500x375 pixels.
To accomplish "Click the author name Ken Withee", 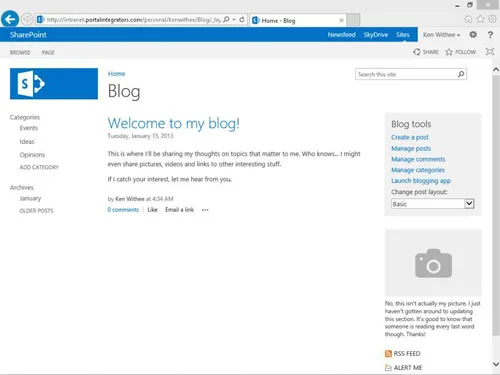I will pos(130,199).
